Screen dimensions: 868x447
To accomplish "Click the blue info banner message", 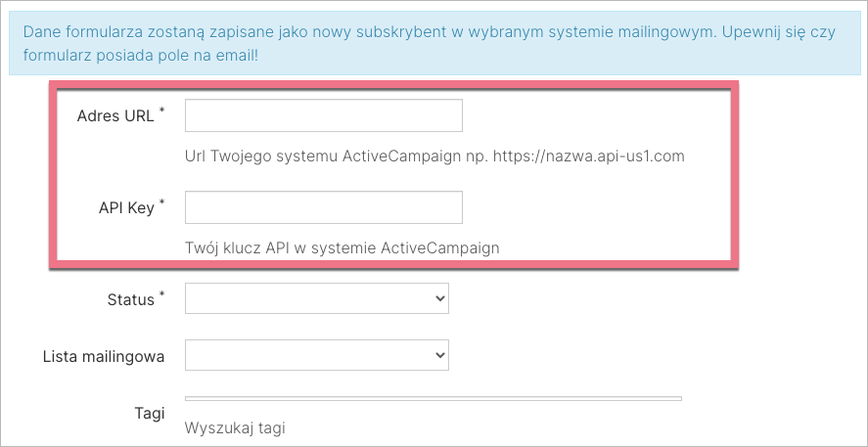I will 433,43.
